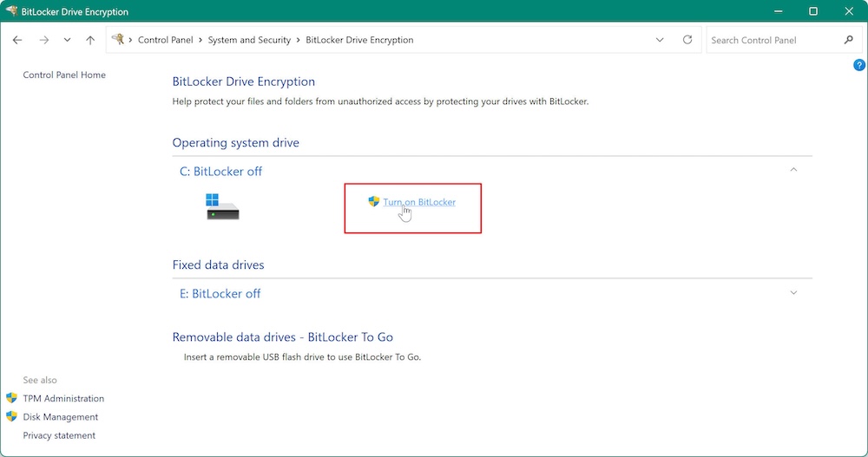Click C: BitLocker off heading

point(220,172)
